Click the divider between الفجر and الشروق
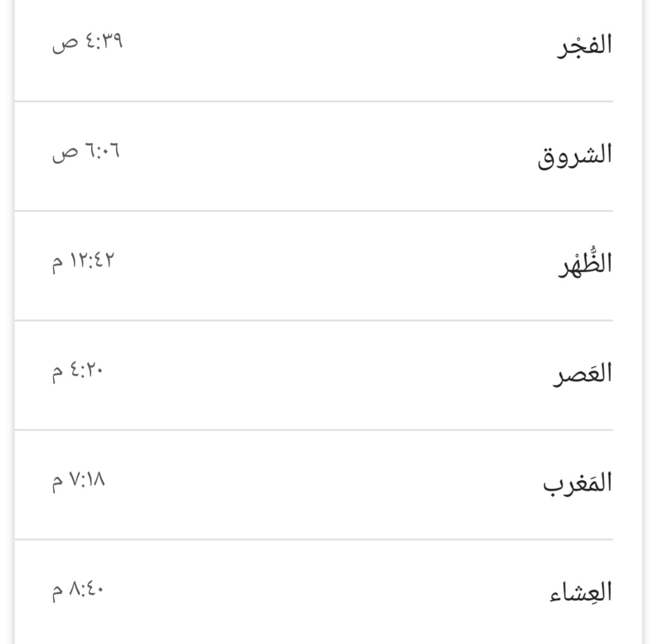651x644 pixels. (x=314, y=101)
